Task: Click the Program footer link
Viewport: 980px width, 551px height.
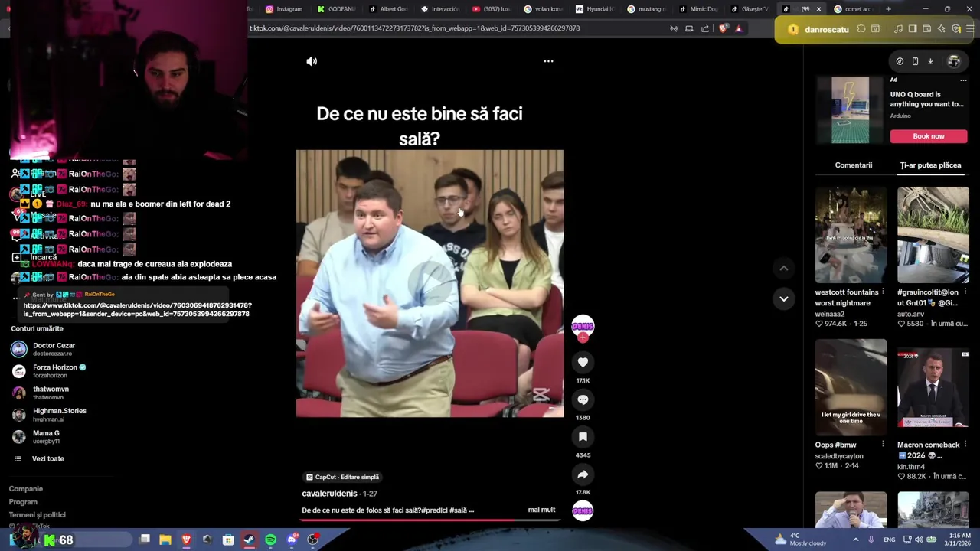Action: pyautogui.click(x=23, y=502)
